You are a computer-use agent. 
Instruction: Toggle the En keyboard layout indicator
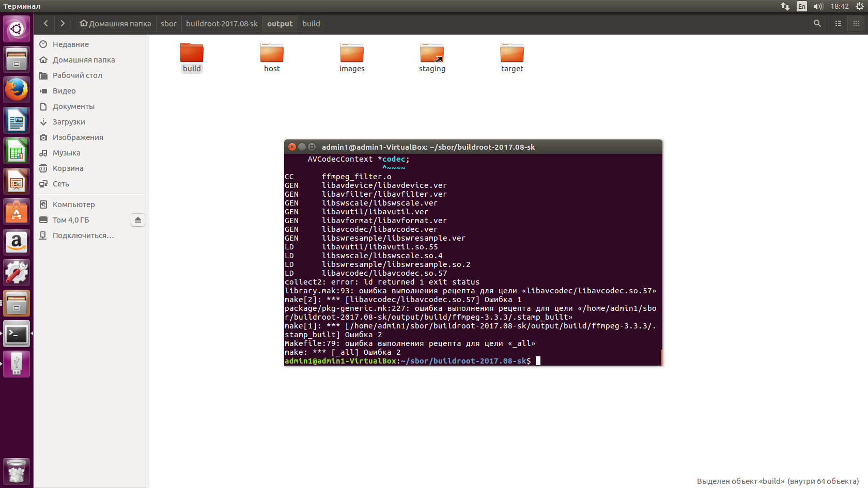click(x=801, y=6)
